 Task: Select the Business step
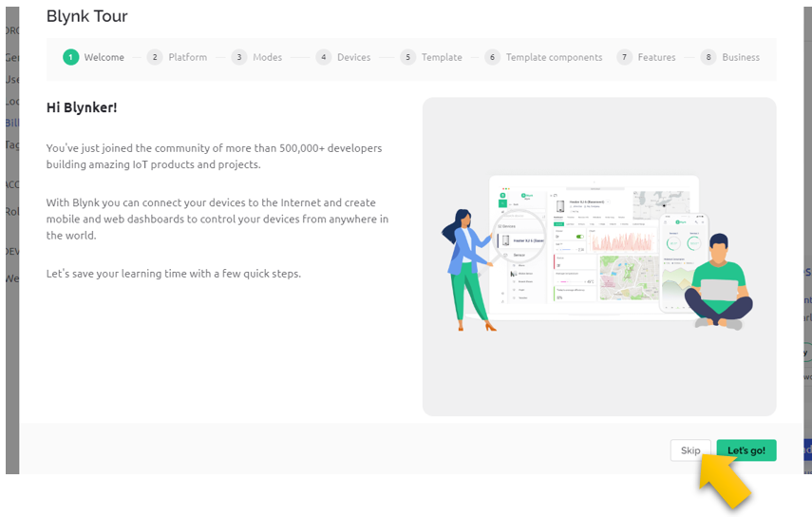pos(730,57)
